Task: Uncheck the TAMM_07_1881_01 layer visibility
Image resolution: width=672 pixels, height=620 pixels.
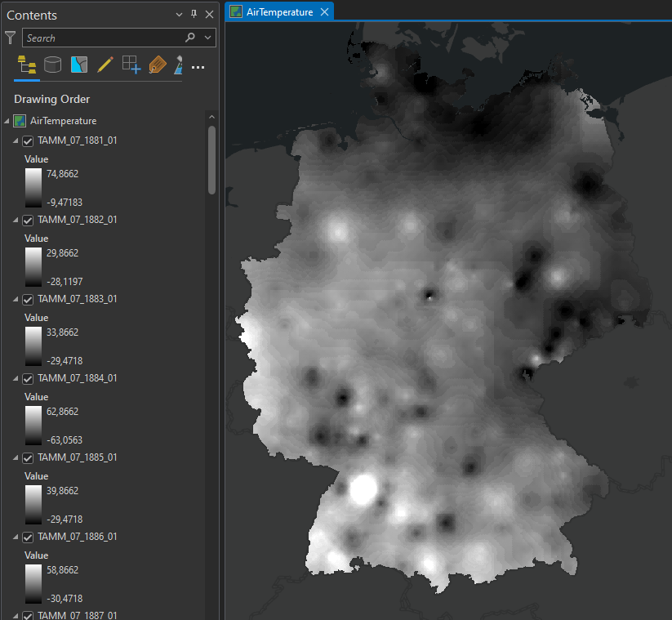Action: point(27,141)
